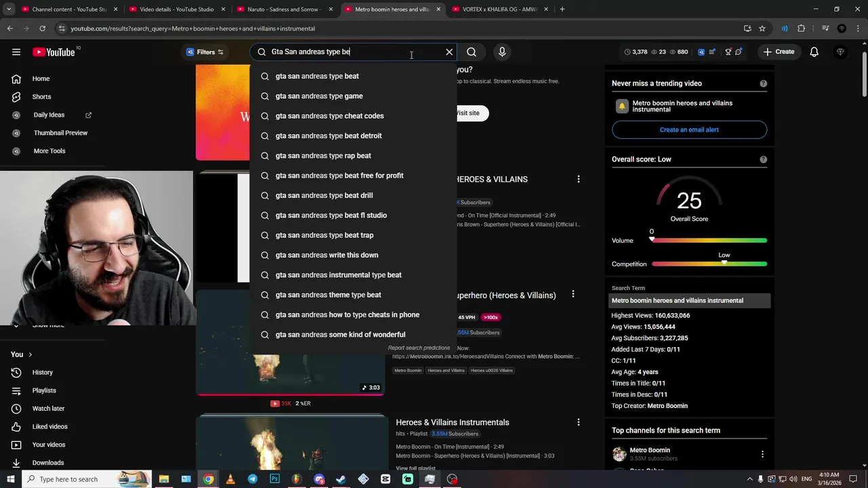Open help icon beside 'Overall score: Low'
The width and height of the screenshot is (868, 488).
click(x=763, y=159)
